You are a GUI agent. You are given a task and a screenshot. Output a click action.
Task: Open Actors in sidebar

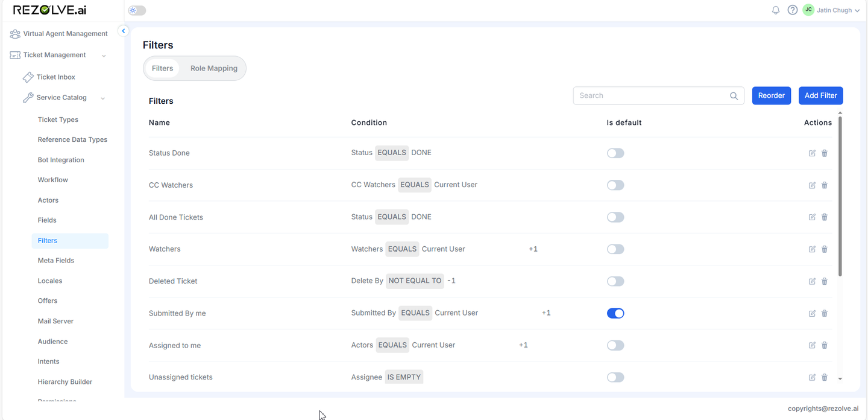(x=48, y=200)
